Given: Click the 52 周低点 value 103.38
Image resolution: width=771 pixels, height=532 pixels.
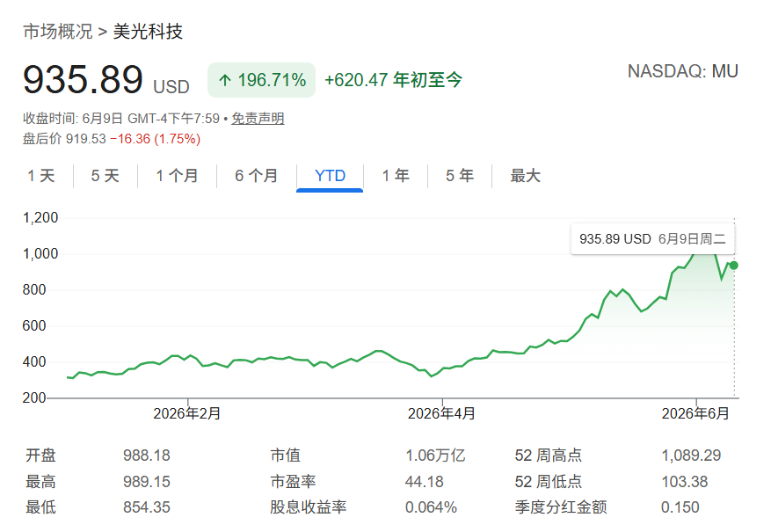Looking at the screenshot, I should (685, 481).
